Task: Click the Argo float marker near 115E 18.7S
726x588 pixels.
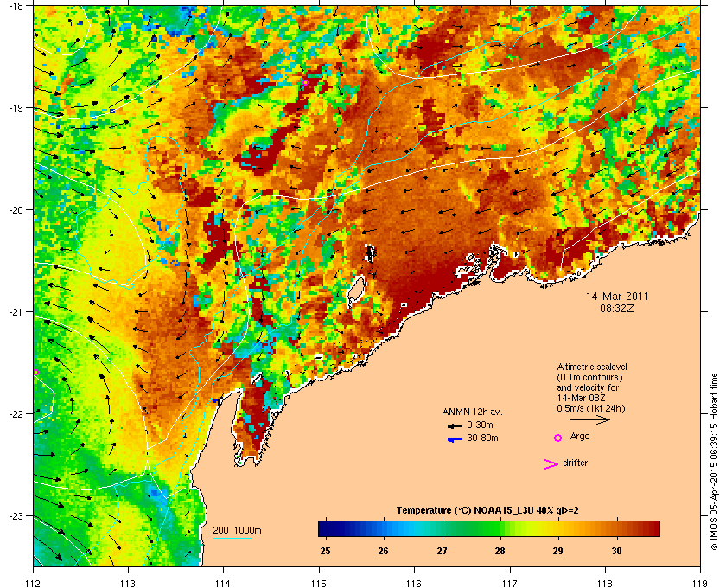Action: pos(306,82)
